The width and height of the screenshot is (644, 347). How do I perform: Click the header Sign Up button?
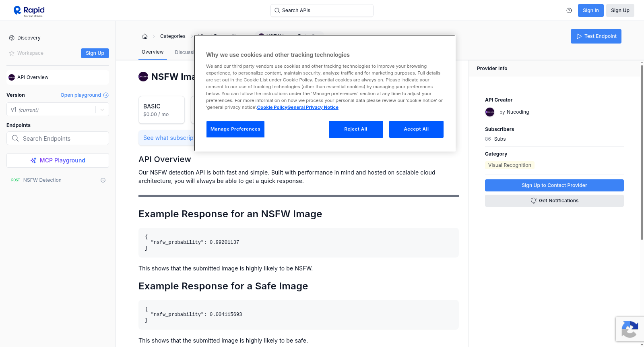(620, 10)
